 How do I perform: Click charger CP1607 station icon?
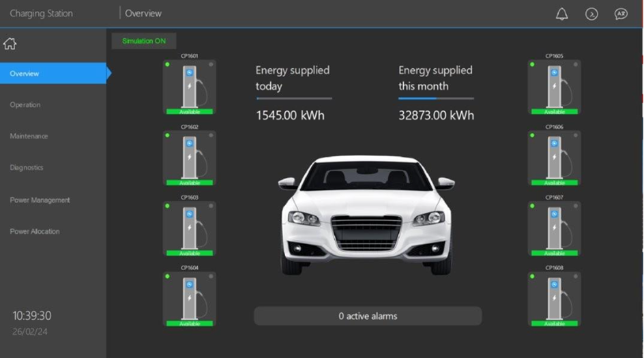point(554,228)
